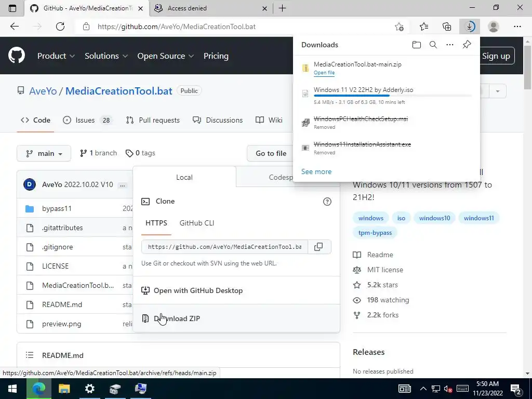Click the HTTPS clone URL field

pyautogui.click(x=224, y=247)
